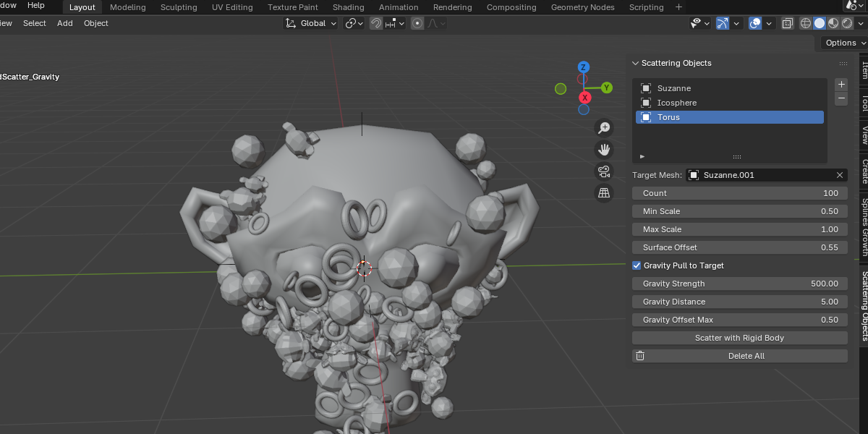Toggle camera view with the camera icon
Image resolution: width=868 pixels, height=434 pixels.
click(603, 171)
